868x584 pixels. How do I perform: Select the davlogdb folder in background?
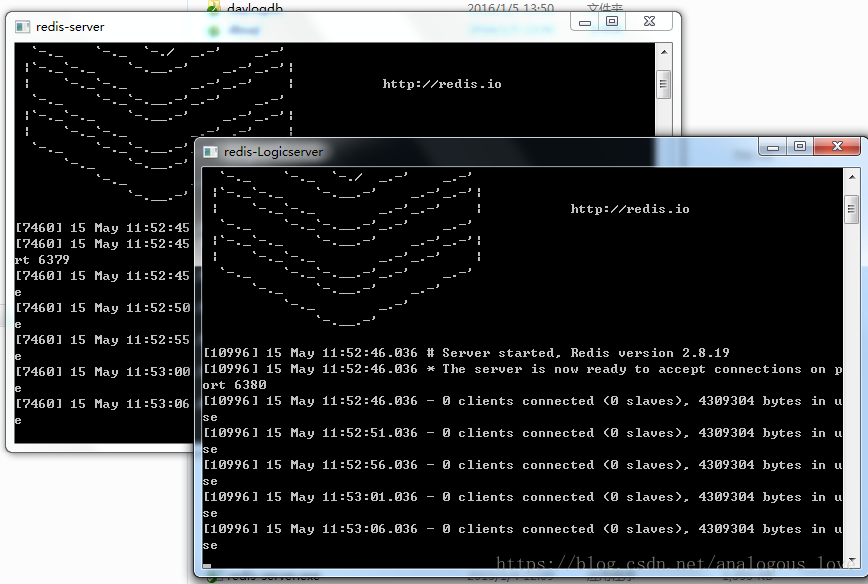click(255, 8)
